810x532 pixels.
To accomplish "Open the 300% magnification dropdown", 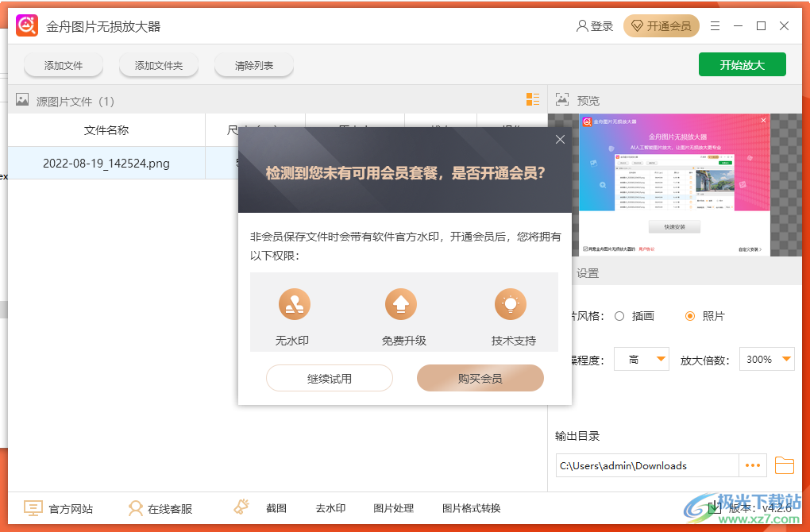I will pyautogui.click(x=767, y=359).
